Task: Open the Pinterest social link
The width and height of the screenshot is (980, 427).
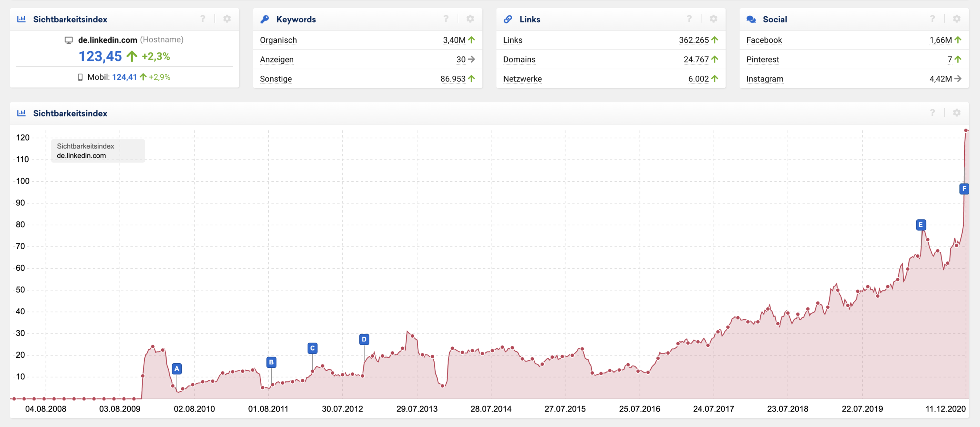Action: point(763,59)
